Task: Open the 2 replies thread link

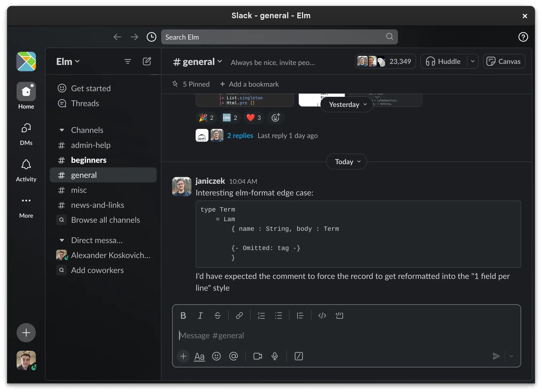Action: [240, 136]
